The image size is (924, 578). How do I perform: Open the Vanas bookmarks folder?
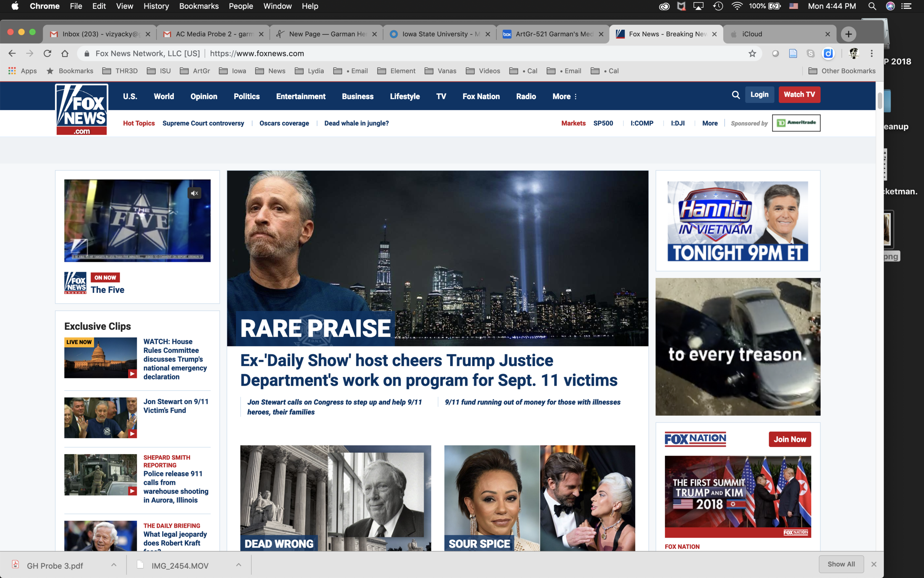pyautogui.click(x=441, y=71)
